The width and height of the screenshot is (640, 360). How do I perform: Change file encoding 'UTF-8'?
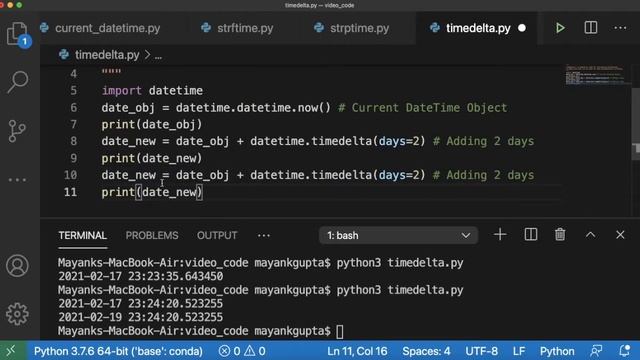pos(482,351)
